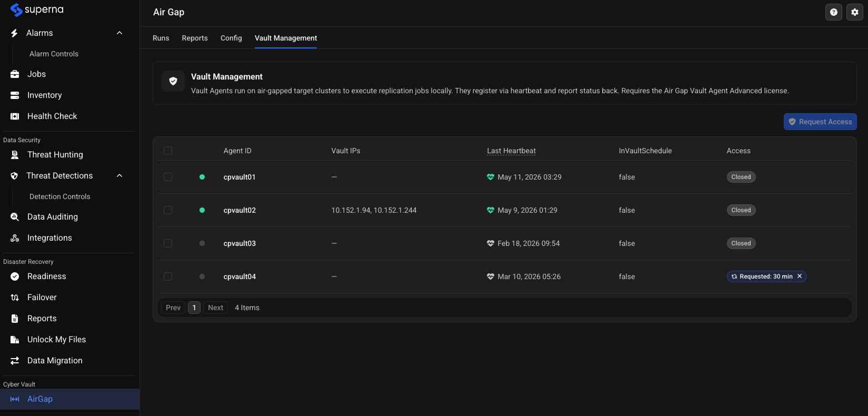Open Detection Controls submenu item

pyautogui.click(x=60, y=196)
